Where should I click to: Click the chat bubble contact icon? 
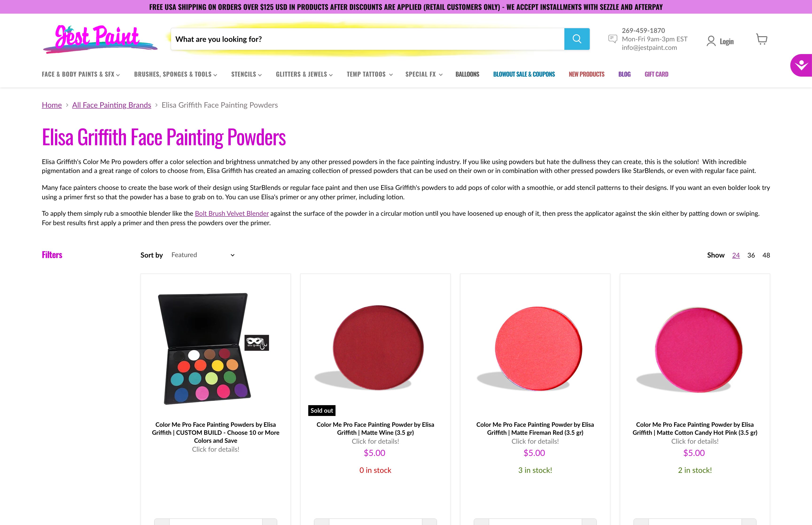(612, 39)
